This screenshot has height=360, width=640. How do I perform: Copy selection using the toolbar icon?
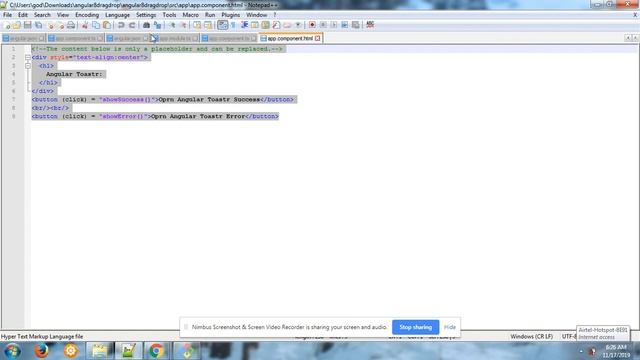96,25
